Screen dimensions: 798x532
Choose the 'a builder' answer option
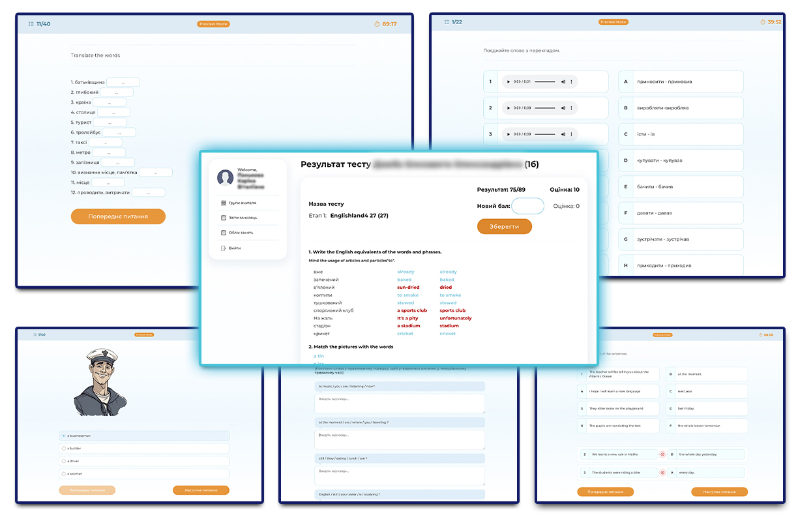click(x=63, y=449)
